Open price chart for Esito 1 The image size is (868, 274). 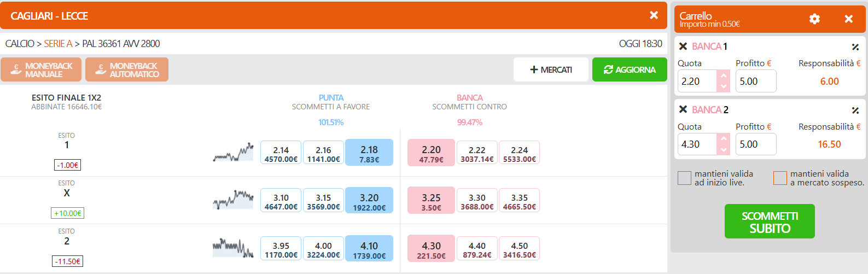(233, 152)
